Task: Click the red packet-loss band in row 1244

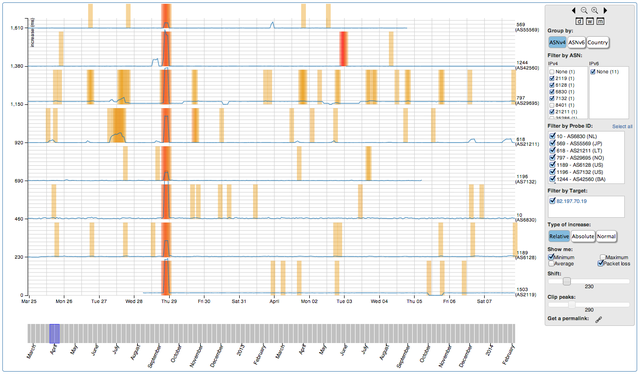Action: (x=344, y=49)
